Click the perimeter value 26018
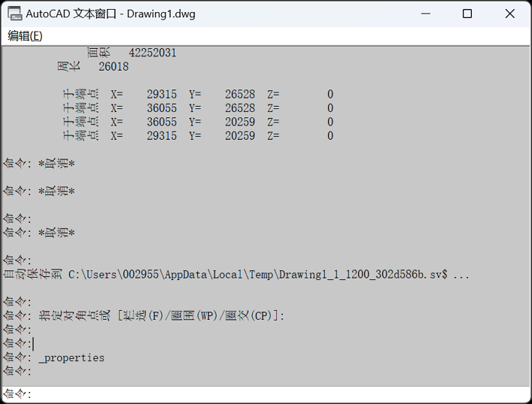Image resolution: width=532 pixels, height=404 pixels. 114,66
